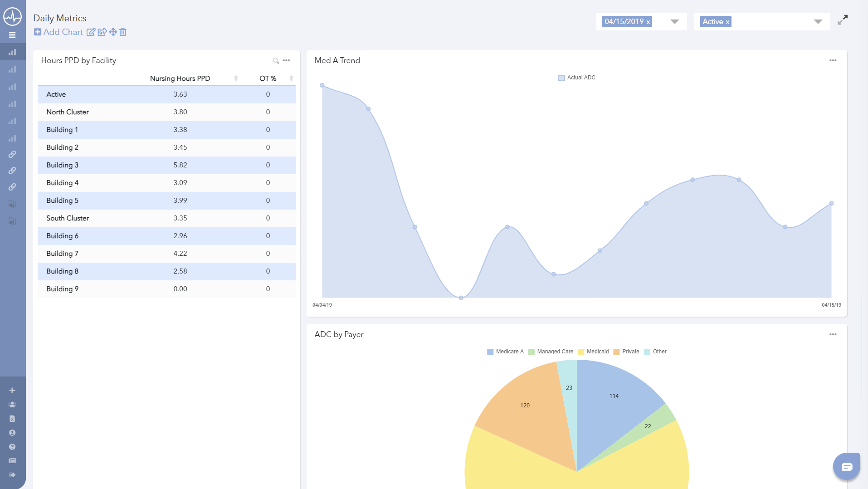
Task: Open the user groups icon in sidebar
Action: pos(12,404)
